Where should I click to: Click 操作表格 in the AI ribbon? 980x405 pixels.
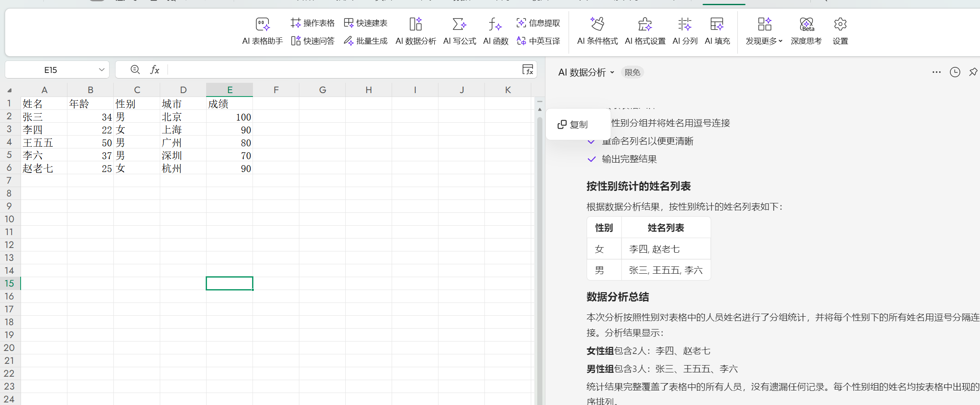coord(313,23)
